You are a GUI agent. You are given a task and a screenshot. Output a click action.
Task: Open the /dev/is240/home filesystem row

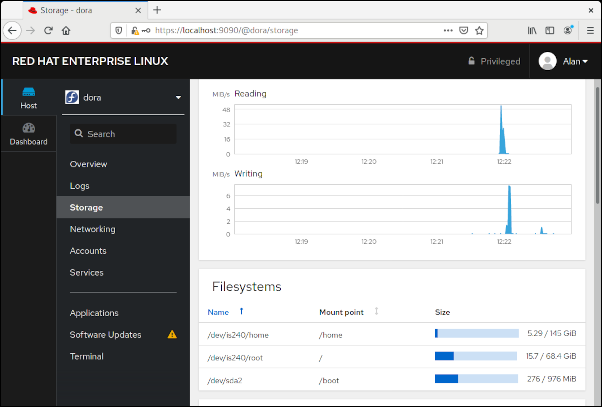point(238,335)
